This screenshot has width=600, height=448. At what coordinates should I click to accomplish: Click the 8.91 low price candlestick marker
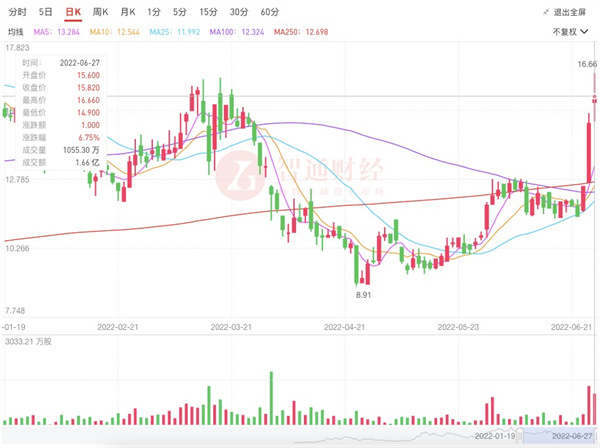364,296
